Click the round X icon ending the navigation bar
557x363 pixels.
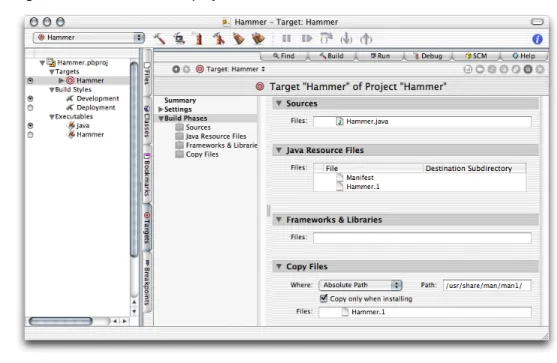tap(540, 69)
